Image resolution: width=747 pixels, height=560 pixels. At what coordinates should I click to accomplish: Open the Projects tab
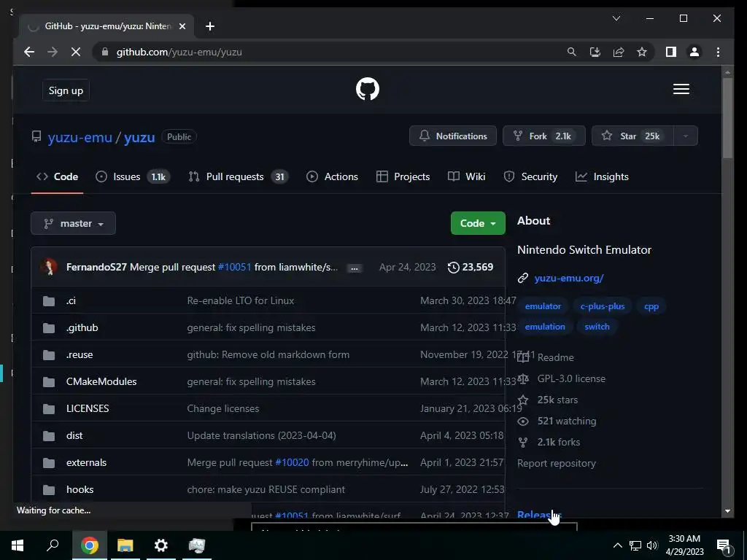(403, 176)
